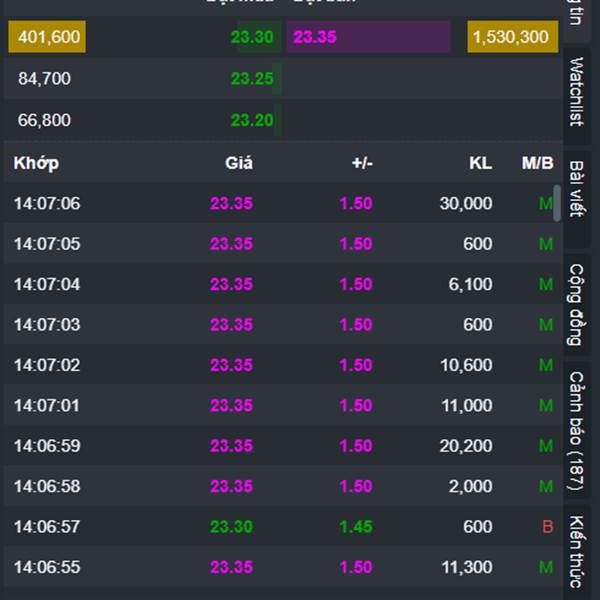The width and height of the screenshot is (600, 600).
Task: Click volume 30,000 in the 14:07:06 row
Action: coord(466,203)
